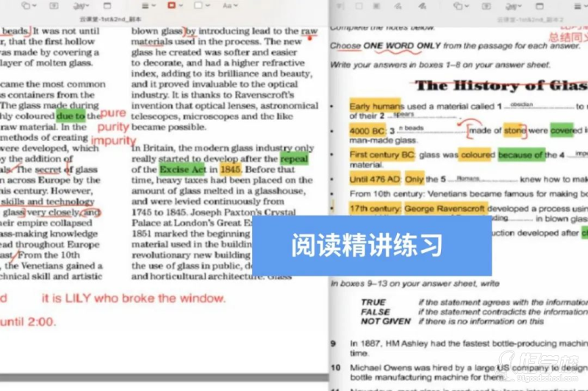Screen dimensions: 588x391
Task: Open the Shapes menu in right window
Action: 460,5
